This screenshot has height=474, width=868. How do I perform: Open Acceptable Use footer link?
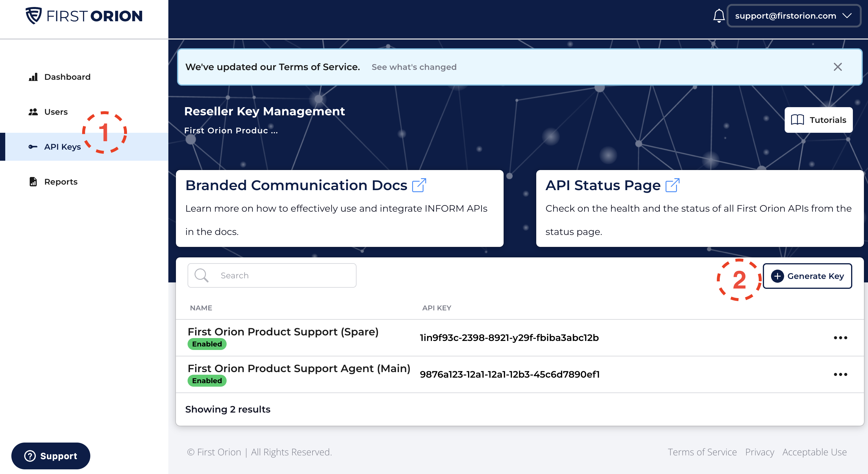point(814,452)
